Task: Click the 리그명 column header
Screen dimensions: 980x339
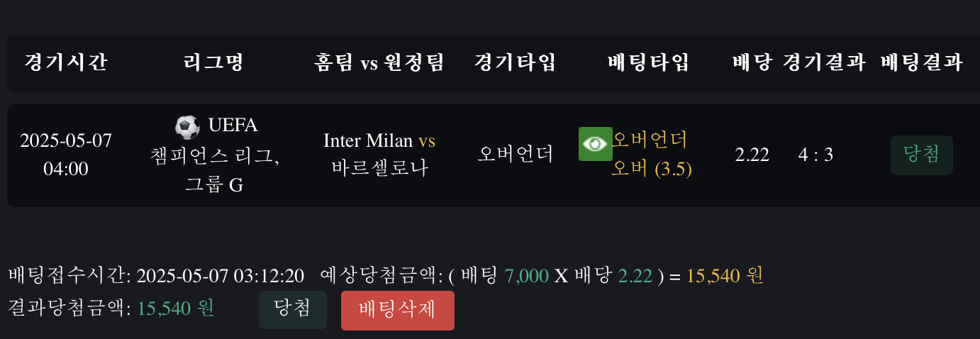Action: tap(213, 62)
